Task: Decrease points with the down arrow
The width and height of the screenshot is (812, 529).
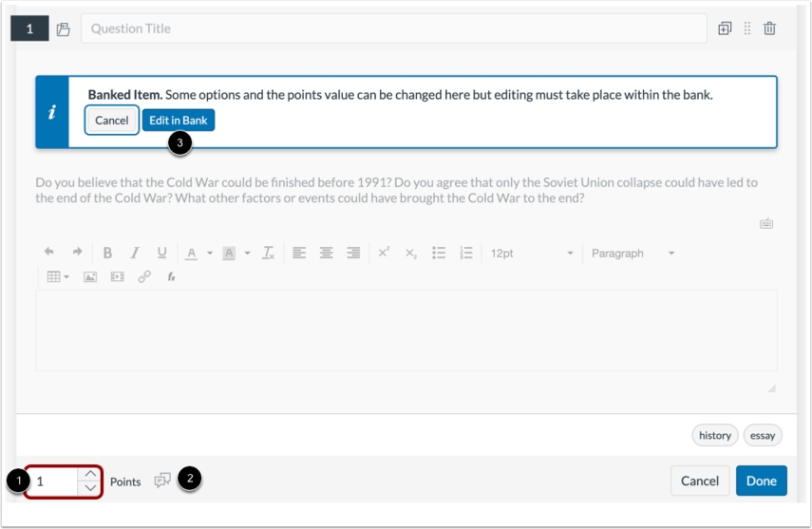Action: 89,488
